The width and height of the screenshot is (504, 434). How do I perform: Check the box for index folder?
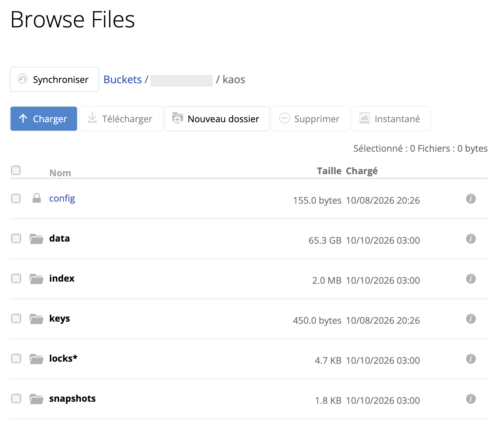tap(16, 278)
